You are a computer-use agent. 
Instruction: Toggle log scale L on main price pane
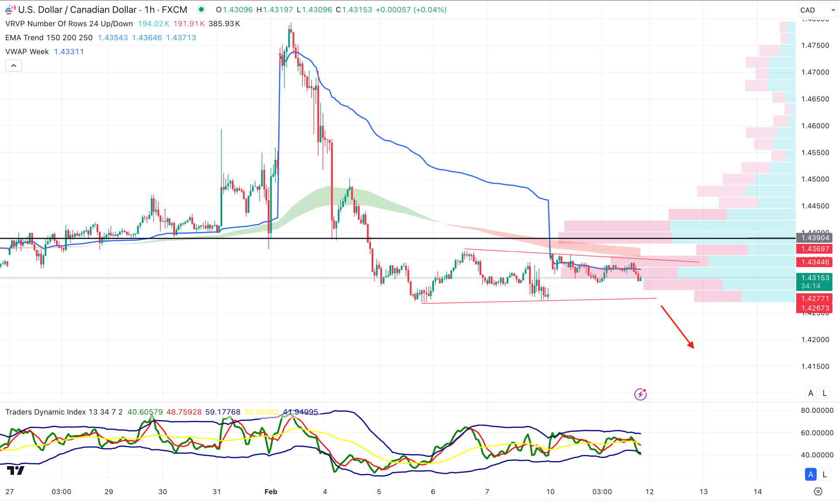click(x=825, y=393)
